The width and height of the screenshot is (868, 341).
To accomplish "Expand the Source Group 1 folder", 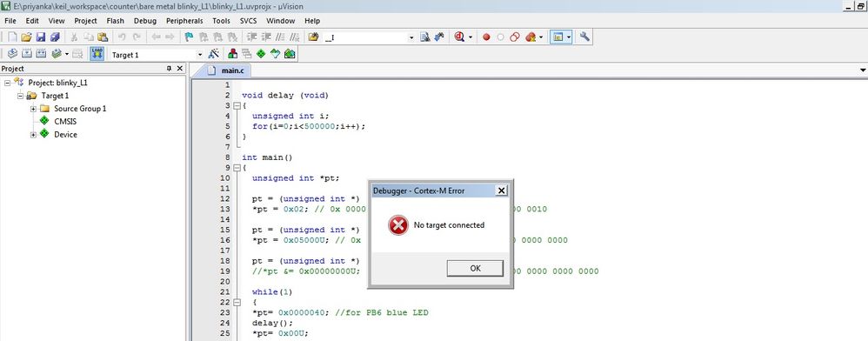I will (x=33, y=109).
